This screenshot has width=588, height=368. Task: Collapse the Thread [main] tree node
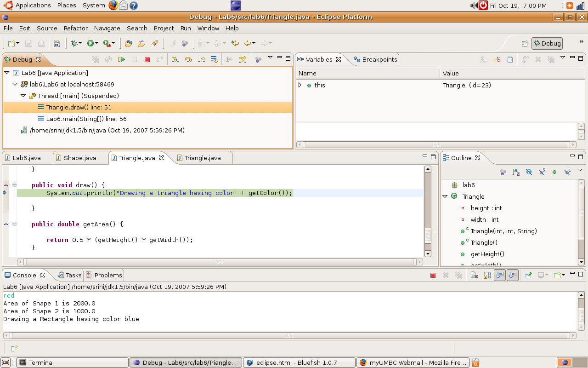tap(23, 96)
